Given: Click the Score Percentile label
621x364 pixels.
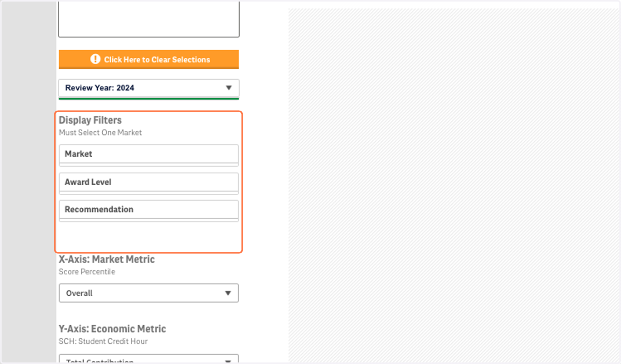Looking at the screenshot, I should [87, 271].
